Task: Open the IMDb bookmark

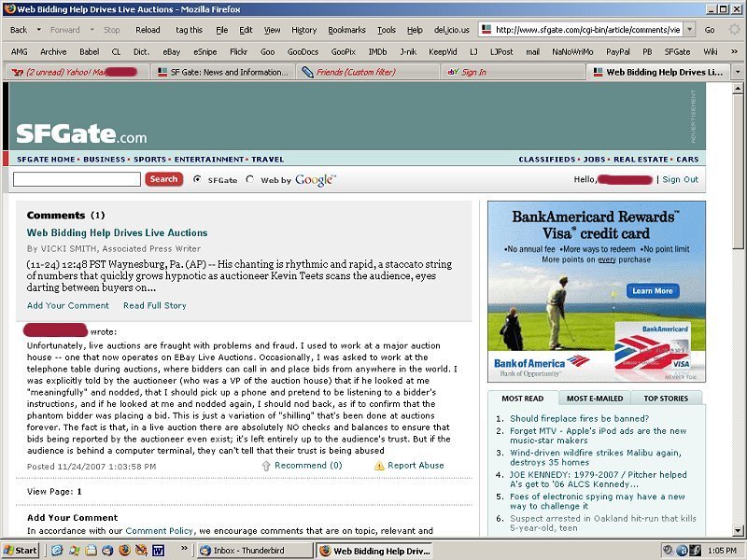Action: [x=377, y=51]
